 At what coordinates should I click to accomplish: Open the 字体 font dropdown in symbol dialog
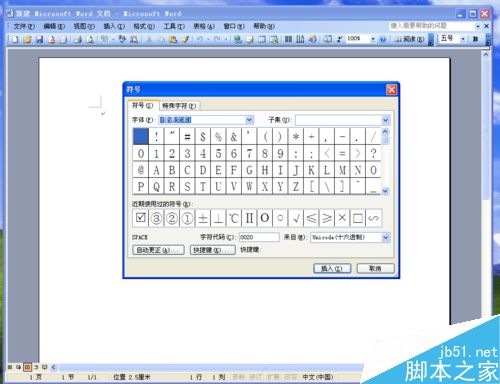[x=249, y=120]
